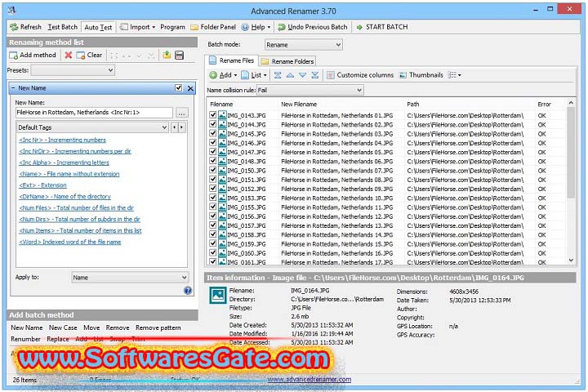
Task: Click the next tag group arrow
Action: (x=182, y=127)
